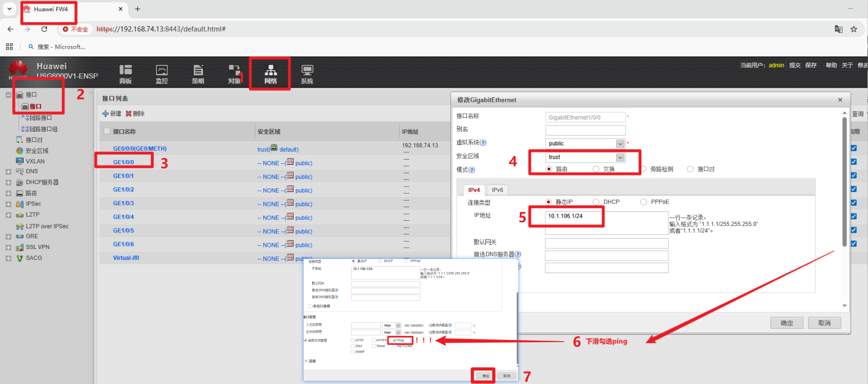Open the 网络 network menu
Screen dimensions: 868x384
(x=270, y=73)
